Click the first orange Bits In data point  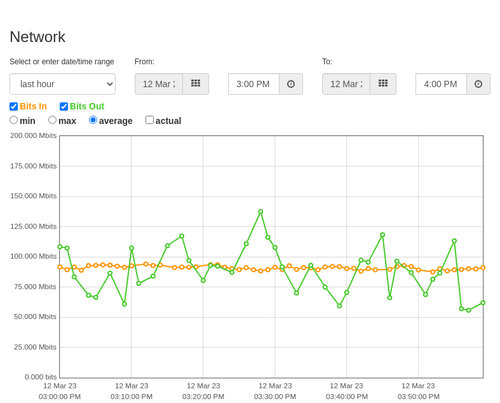coord(60,267)
